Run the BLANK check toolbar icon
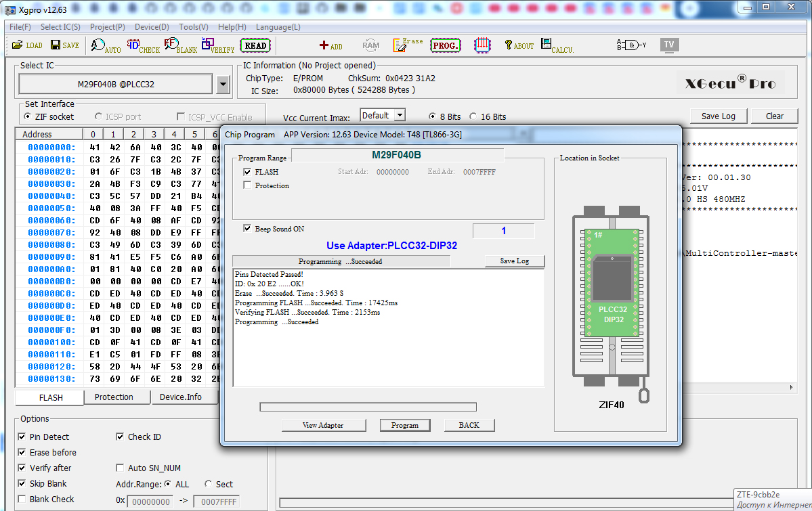Image resolution: width=812 pixels, height=511 pixels. [x=181, y=46]
